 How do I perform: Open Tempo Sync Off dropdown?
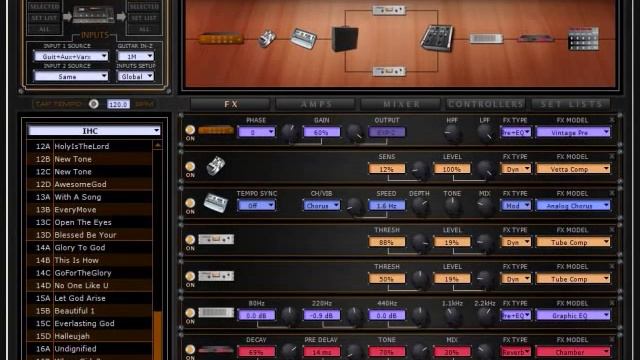[x=256, y=206]
